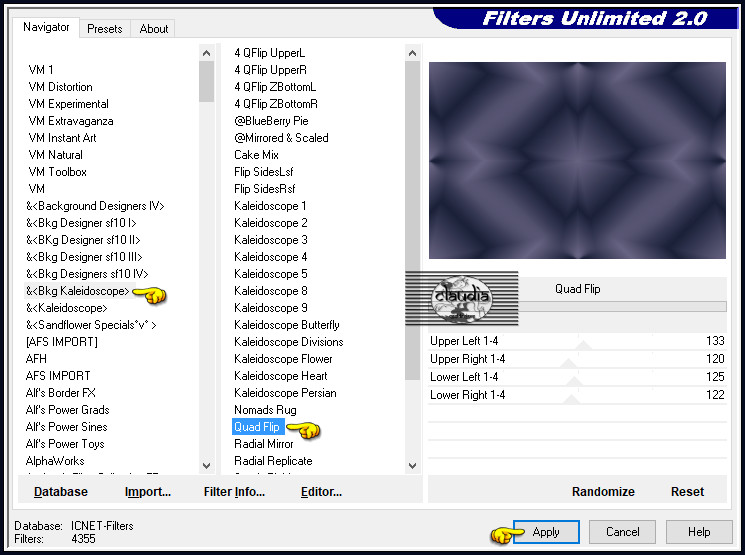The height and width of the screenshot is (555, 745).
Task: Choose the Radial Mirror filter
Action: tap(264, 444)
